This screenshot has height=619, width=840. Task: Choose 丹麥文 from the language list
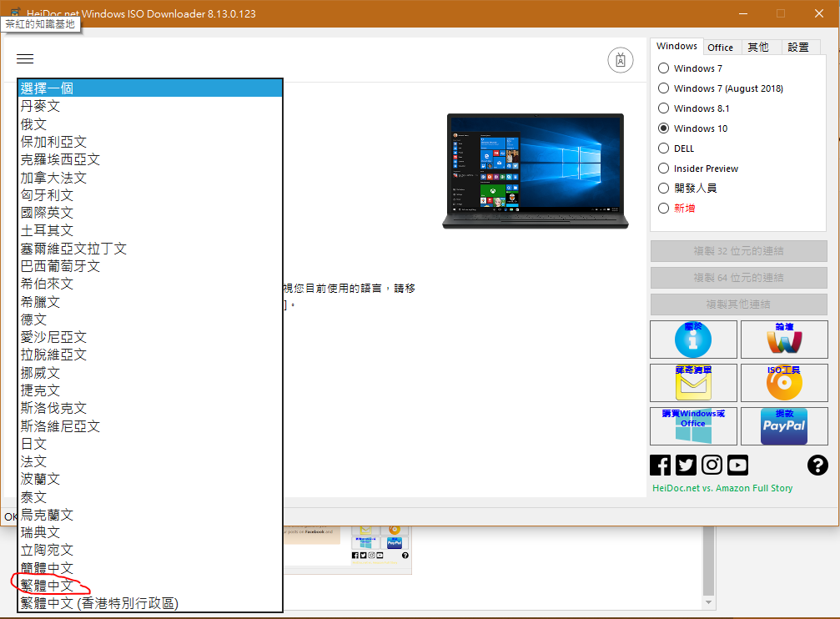[150, 106]
